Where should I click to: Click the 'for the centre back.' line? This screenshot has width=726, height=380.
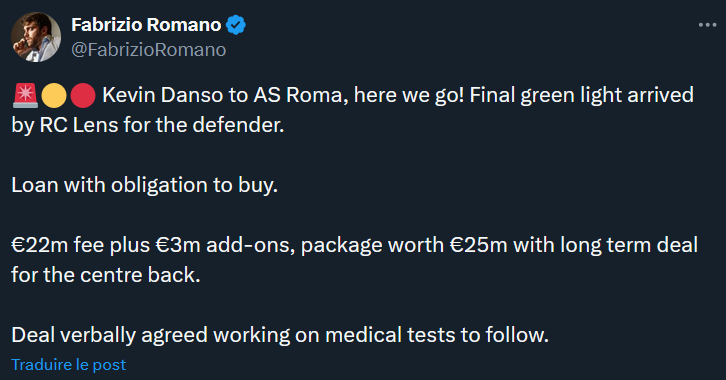click(x=106, y=275)
